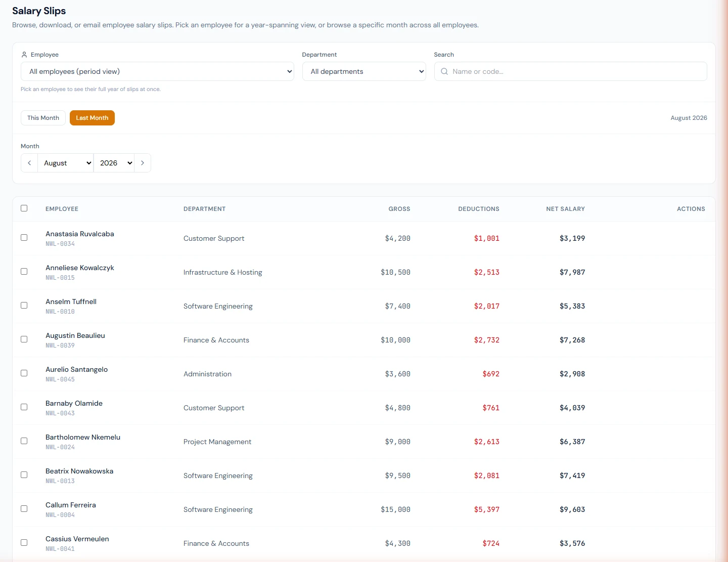Click the Last Month button
The image size is (728, 562).
[x=92, y=118]
